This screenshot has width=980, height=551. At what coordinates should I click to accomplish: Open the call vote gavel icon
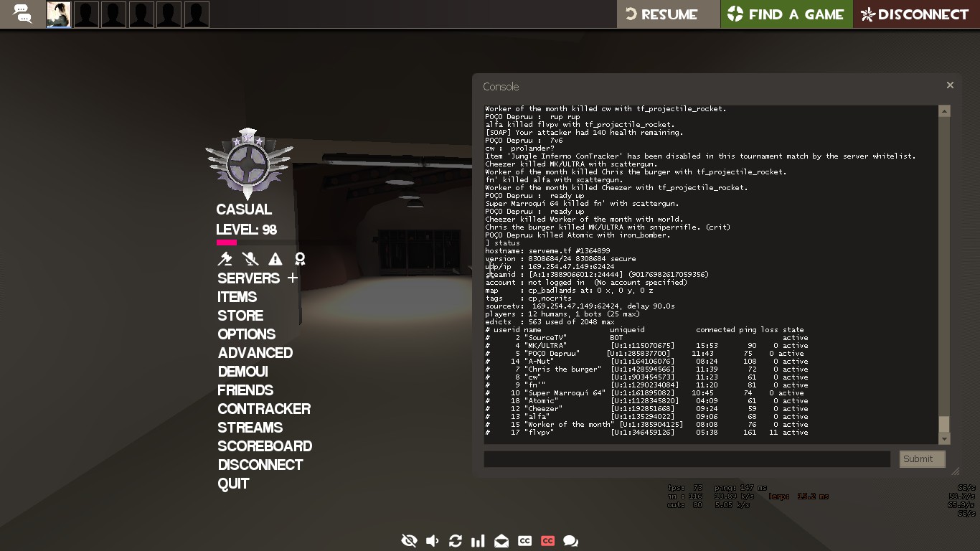click(x=225, y=259)
